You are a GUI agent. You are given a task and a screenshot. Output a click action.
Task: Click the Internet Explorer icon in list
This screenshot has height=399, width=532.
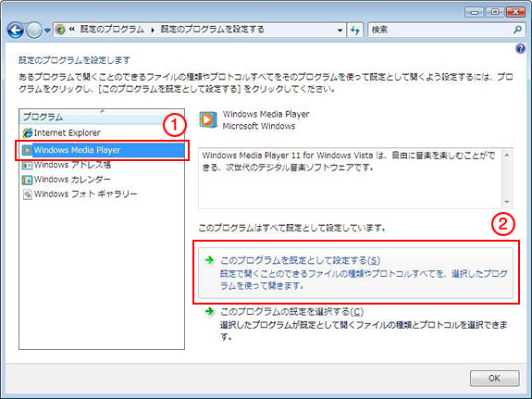coord(27,132)
